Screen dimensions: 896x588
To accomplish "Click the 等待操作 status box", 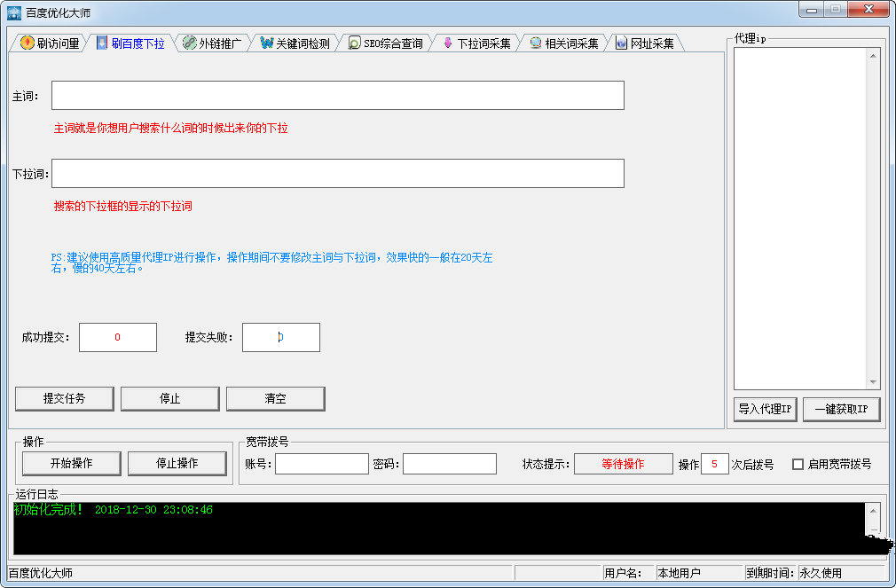I will [623, 464].
